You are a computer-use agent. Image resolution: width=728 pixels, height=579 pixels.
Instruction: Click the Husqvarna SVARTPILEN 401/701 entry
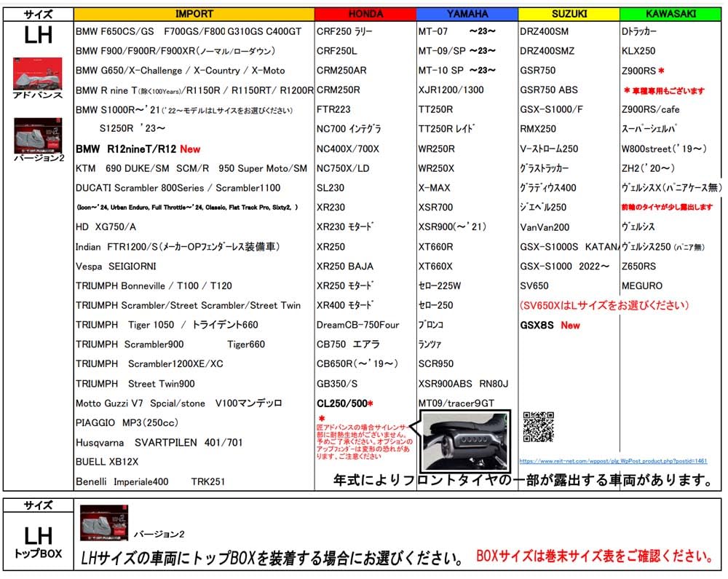click(159, 442)
